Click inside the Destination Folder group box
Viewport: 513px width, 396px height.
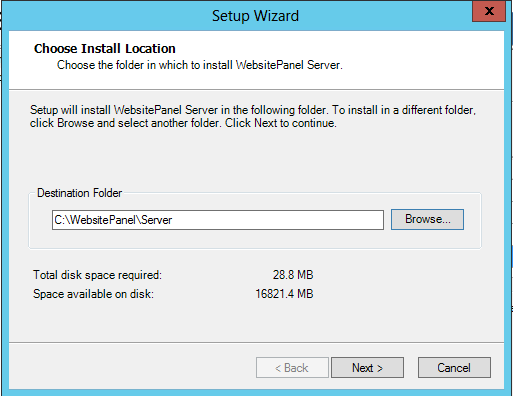pos(255,238)
